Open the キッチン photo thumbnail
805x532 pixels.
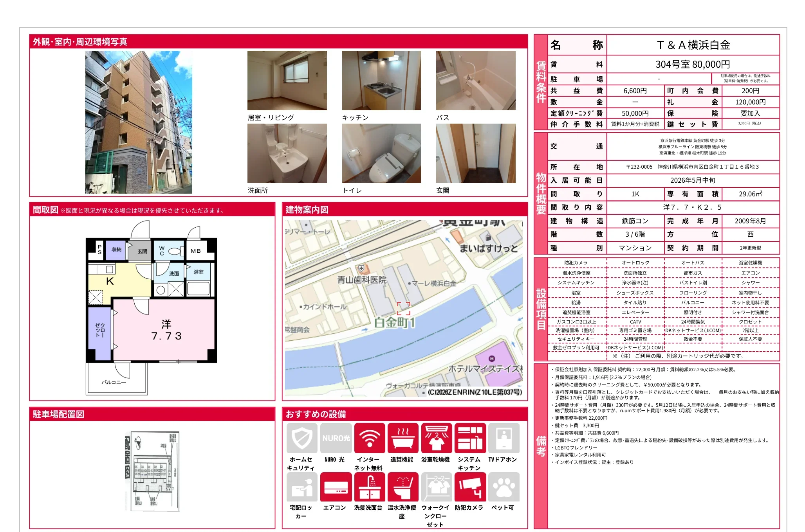[x=382, y=80]
